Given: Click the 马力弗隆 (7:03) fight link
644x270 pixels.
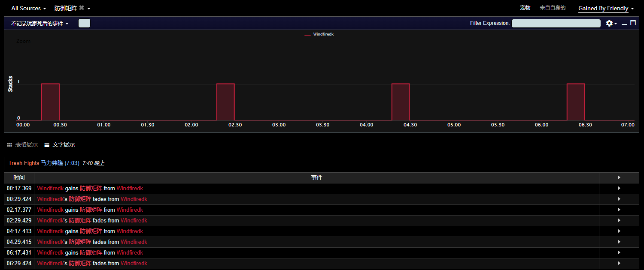Looking at the screenshot, I should click(60, 163).
